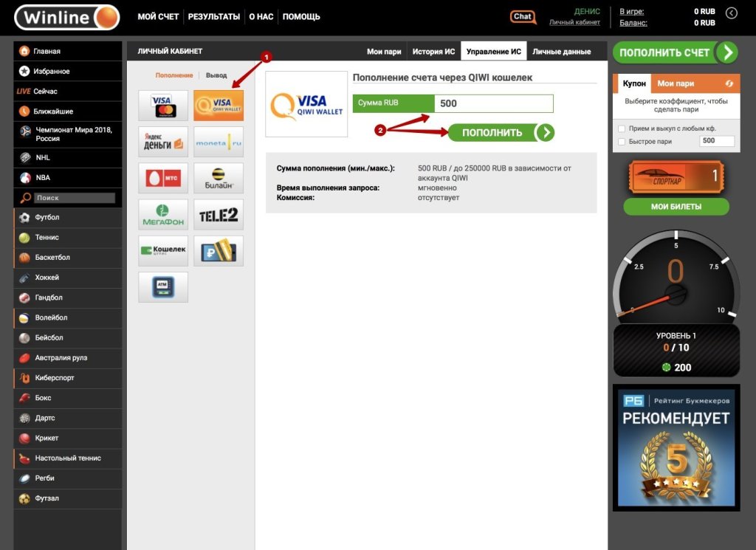Click the Баланс link in header
The width and height of the screenshot is (756, 550).
(x=633, y=23)
